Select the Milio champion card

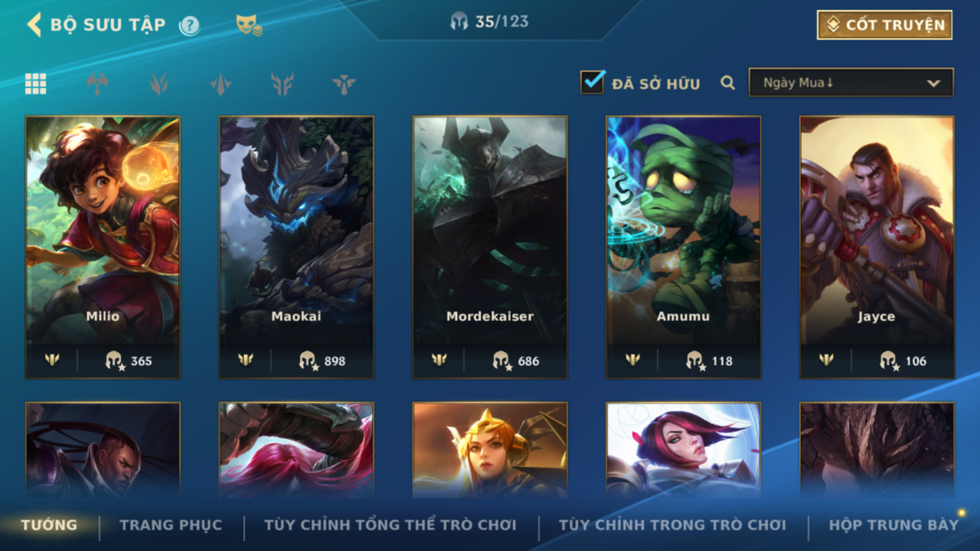(103, 247)
